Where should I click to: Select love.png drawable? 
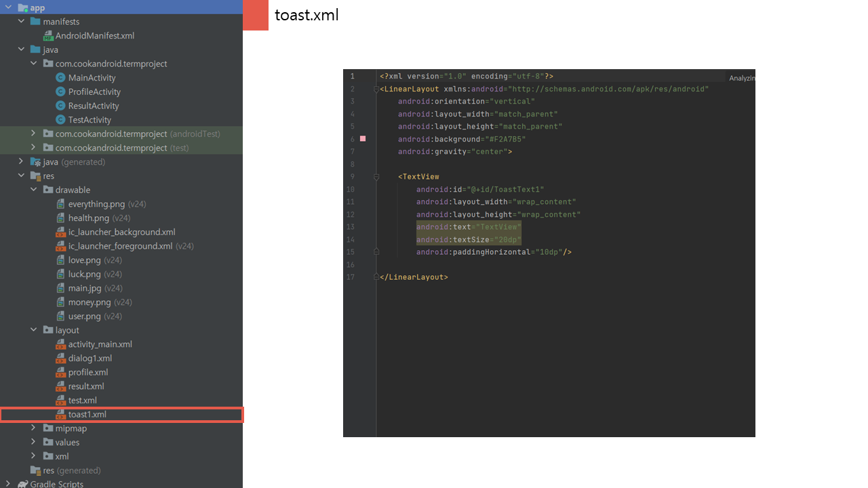84,260
